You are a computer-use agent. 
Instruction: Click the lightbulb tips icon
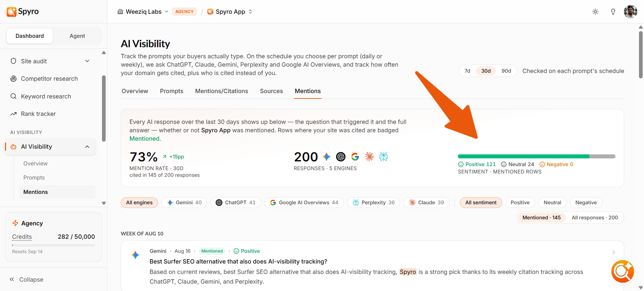pyautogui.click(x=613, y=12)
